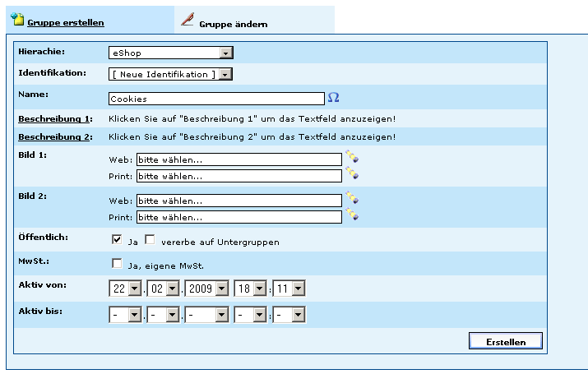Open the Identifikation dropdown
The image size is (588, 374).
[170, 74]
